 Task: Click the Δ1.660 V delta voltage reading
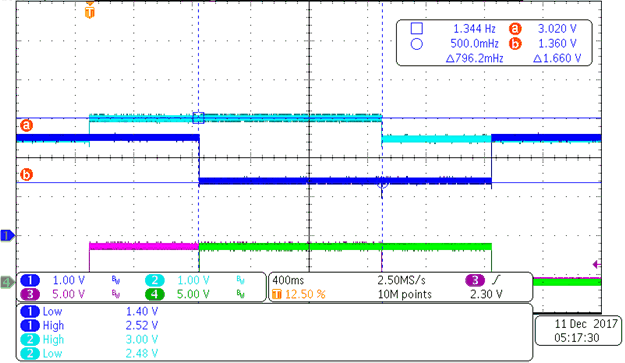tap(557, 58)
